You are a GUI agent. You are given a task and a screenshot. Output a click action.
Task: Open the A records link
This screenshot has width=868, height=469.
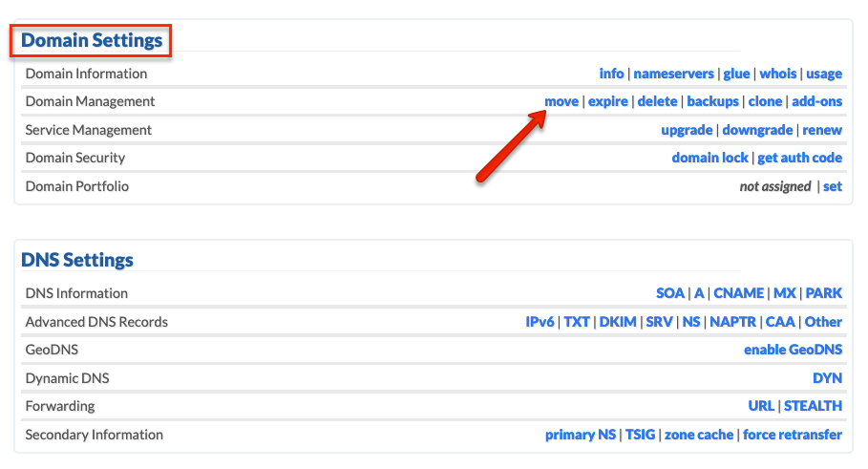[x=699, y=293]
